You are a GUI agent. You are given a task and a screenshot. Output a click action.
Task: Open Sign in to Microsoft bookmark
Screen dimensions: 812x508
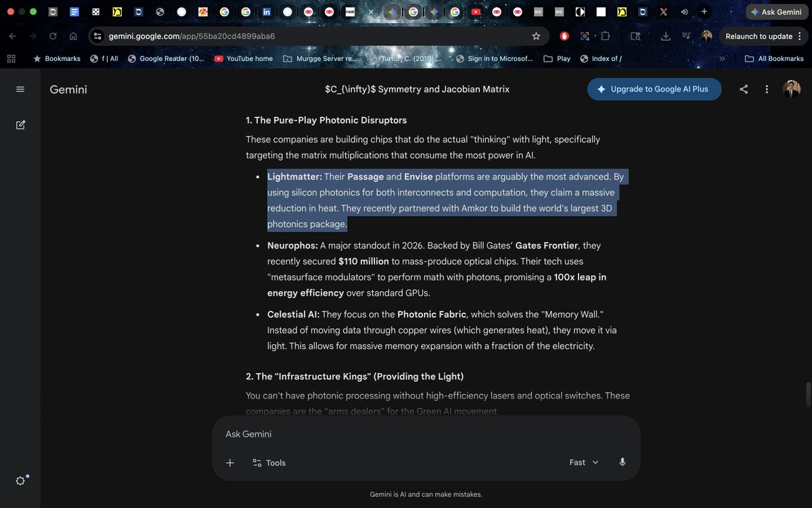click(x=495, y=59)
